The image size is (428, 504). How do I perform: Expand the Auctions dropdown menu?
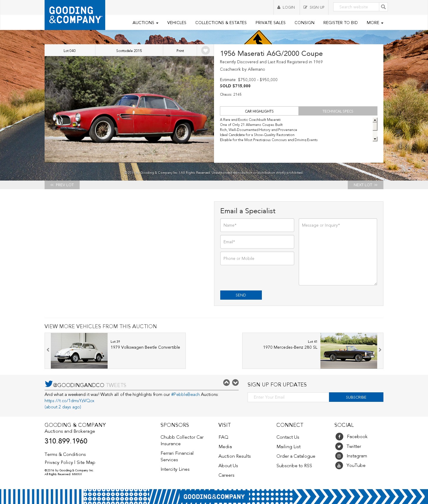tap(145, 23)
